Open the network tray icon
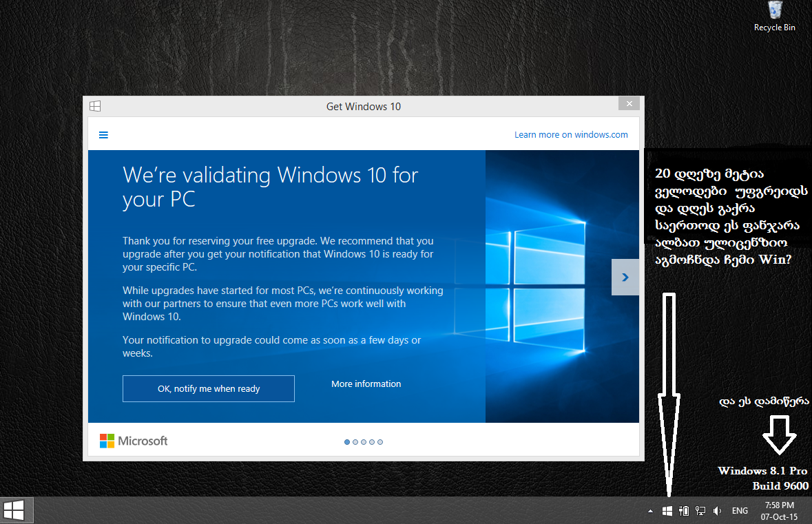Screen dimensions: 812x524 (700, 511)
